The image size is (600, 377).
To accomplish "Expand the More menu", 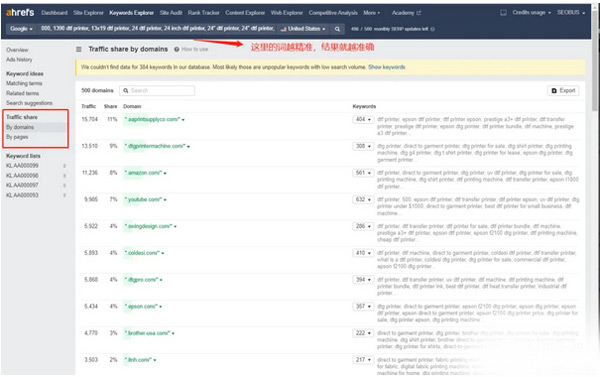I will pyautogui.click(x=372, y=13).
